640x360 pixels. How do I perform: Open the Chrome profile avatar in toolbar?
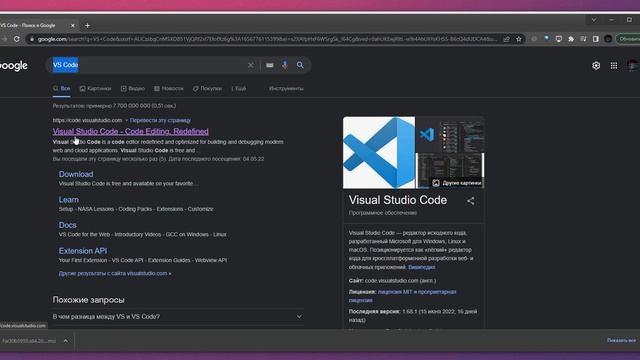(x=608, y=39)
